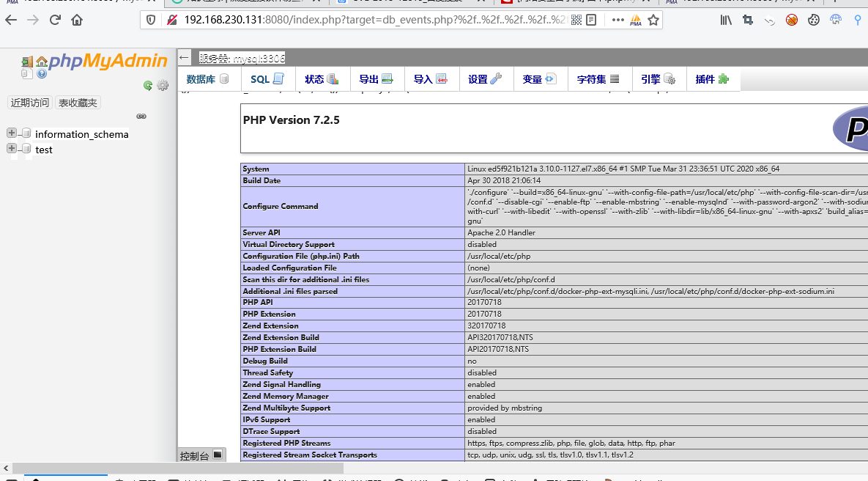868x481 pixels.
Task: Toggle reader view in the address bar
Action: click(x=591, y=20)
